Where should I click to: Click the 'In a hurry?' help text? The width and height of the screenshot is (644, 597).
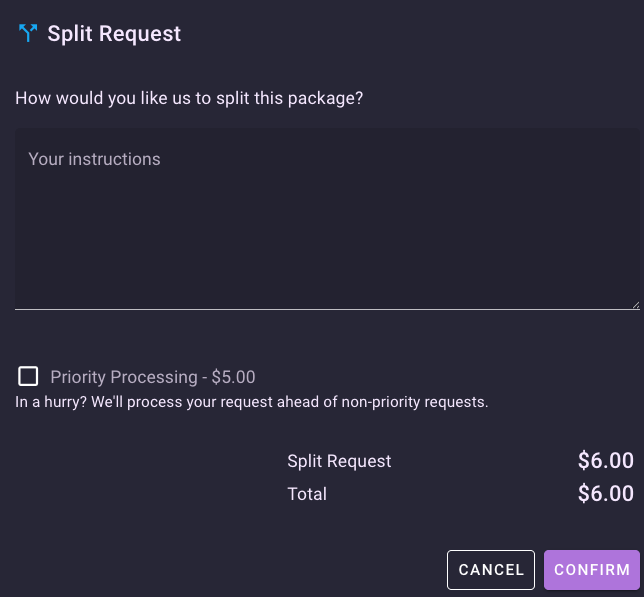pyautogui.click(x=251, y=402)
